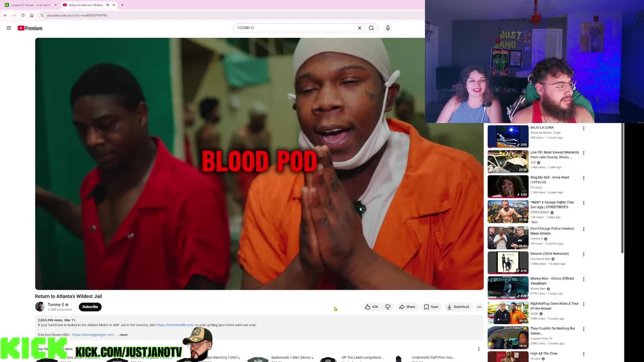The height and width of the screenshot is (362, 644).
Task: Open the Fleetwood Mac channel name
Action: (540, 259)
